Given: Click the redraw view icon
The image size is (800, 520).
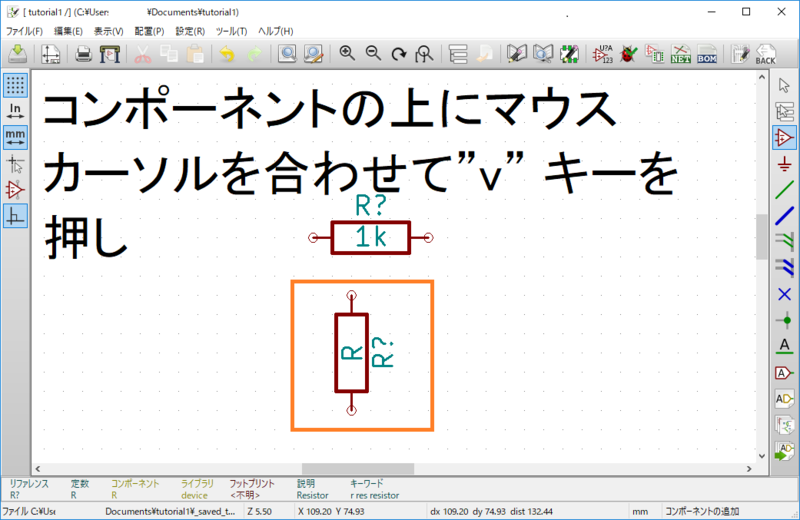Looking at the screenshot, I should click(398, 54).
